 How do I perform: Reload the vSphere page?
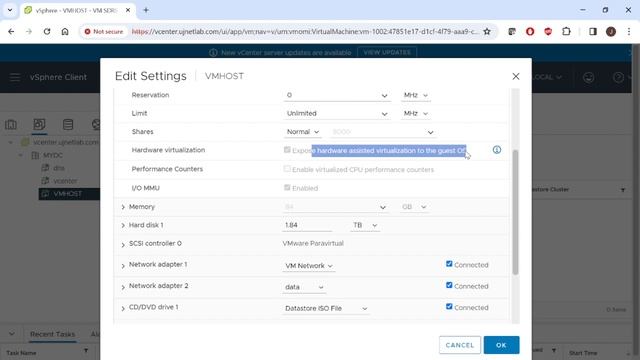pyautogui.click(x=47, y=31)
